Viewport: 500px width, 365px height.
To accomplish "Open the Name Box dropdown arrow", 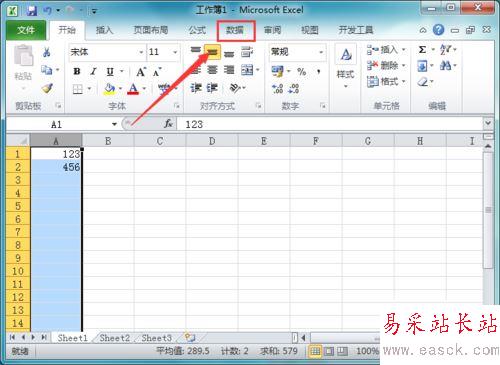I will click(114, 124).
